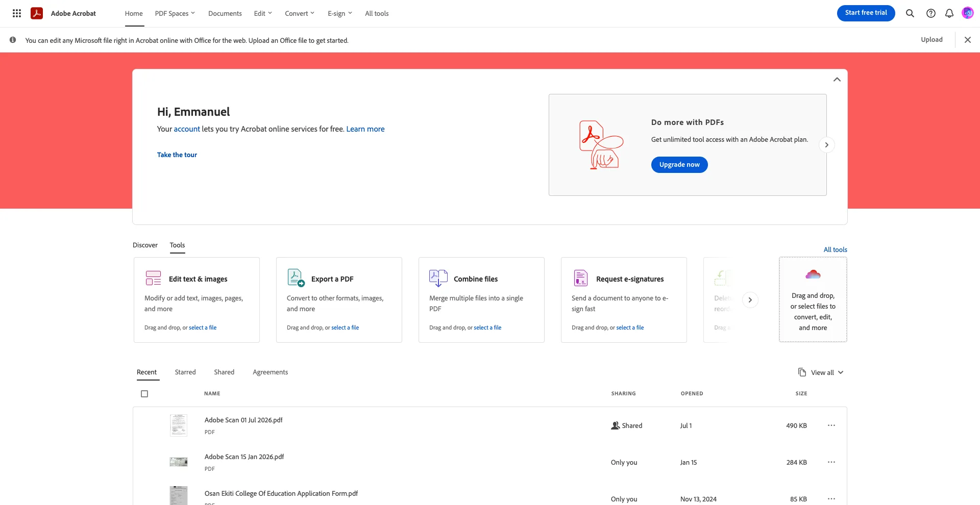980x505 pixels.
Task: Click the Adobe Acrobat logo icon
Action: (37, 13)
